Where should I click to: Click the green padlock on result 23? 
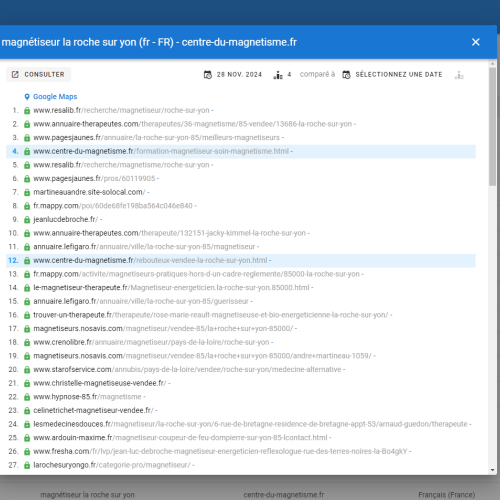(27, 411)
